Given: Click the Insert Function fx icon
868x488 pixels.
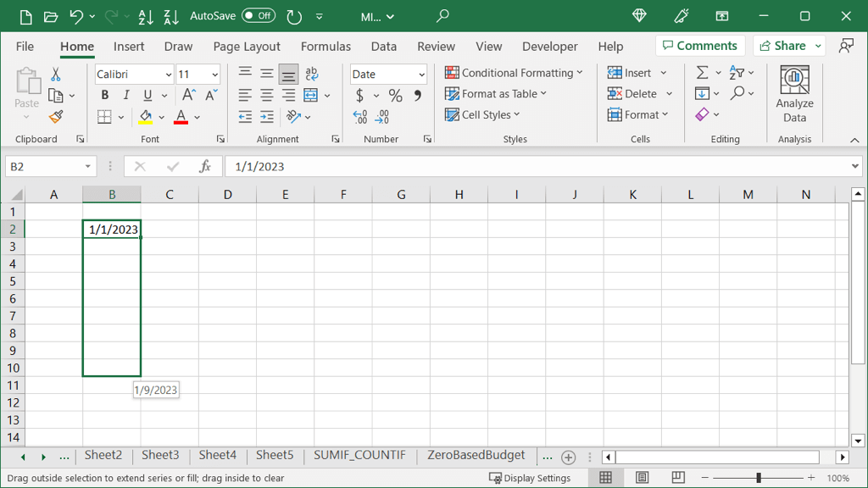Looking at the screenshot, I should click(205, 167).
